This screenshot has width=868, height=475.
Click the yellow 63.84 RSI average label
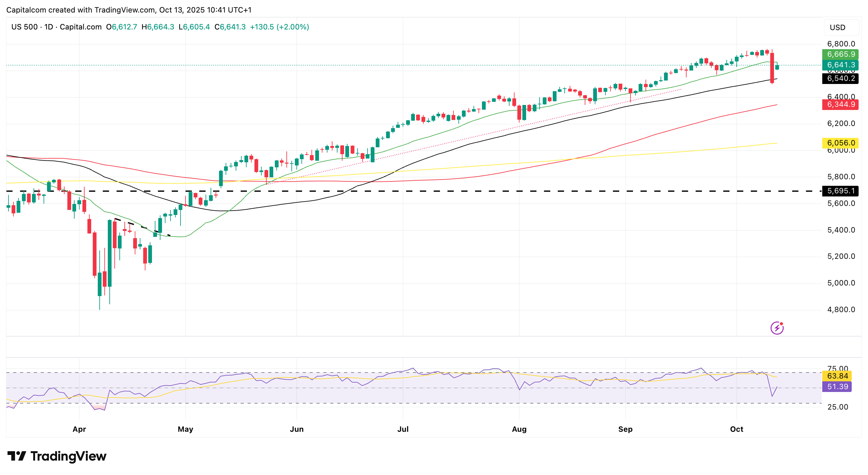coord(837,376)
